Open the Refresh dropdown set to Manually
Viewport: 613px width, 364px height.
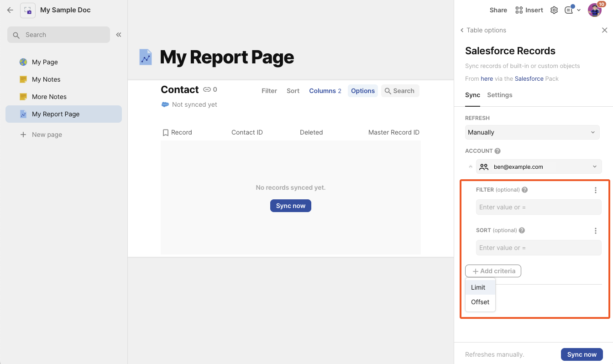(x=532, y=132)
